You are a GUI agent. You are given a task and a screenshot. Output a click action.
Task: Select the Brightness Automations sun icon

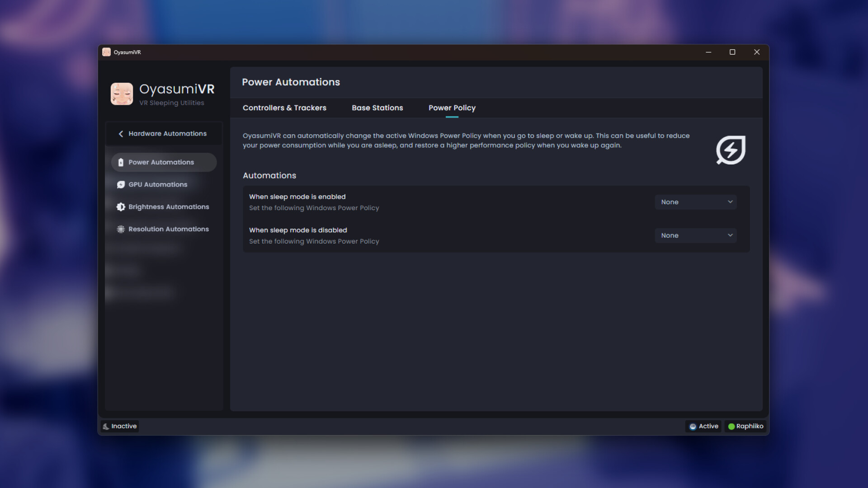point(120,206)
